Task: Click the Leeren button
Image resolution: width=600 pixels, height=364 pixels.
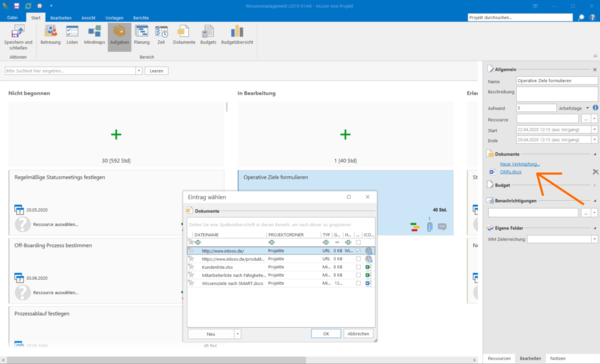Action: tap(156, 71)
